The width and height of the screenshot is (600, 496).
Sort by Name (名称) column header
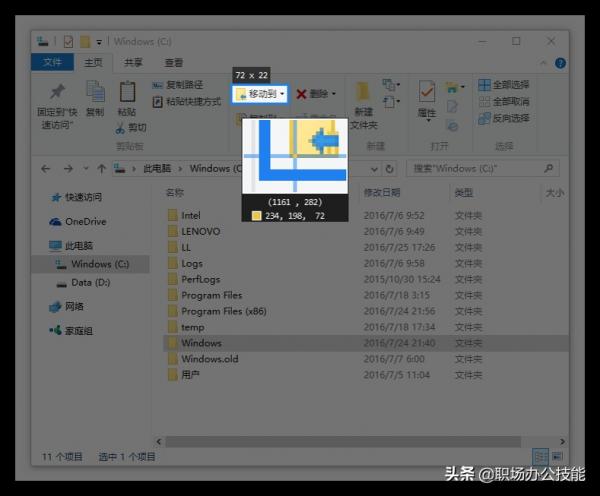[x=175, y=193]
